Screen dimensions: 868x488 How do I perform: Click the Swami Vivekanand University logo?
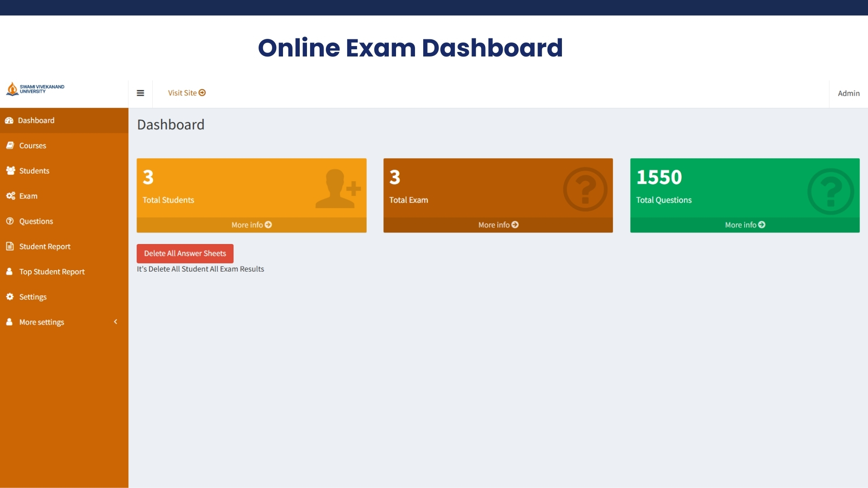[x=35, y=89]
